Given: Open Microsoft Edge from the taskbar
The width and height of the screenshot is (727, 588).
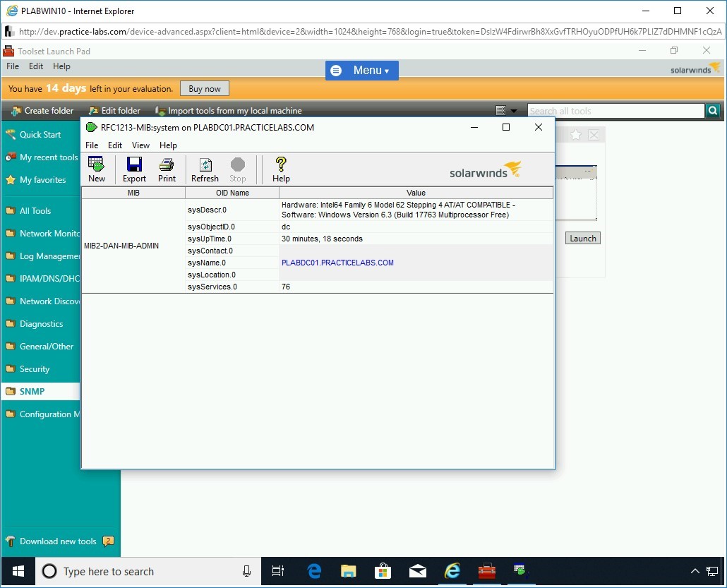Looking at the screenshot, I should pos(314,571).
